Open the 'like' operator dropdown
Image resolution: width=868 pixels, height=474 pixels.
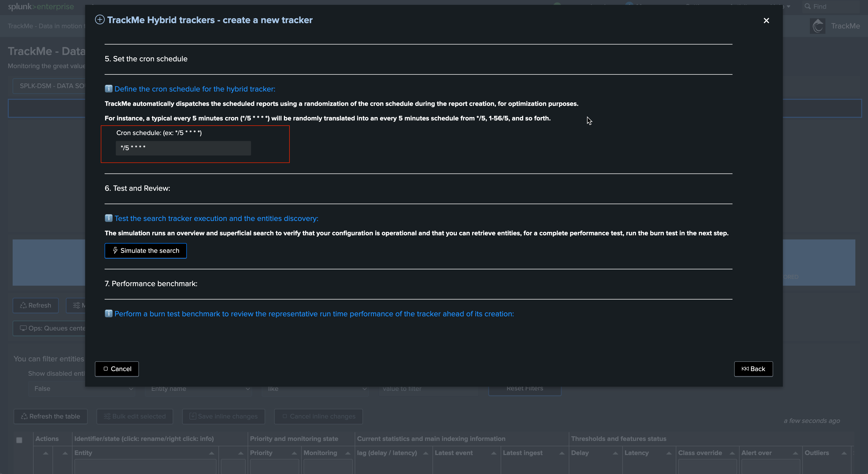[x=315, y=389]
